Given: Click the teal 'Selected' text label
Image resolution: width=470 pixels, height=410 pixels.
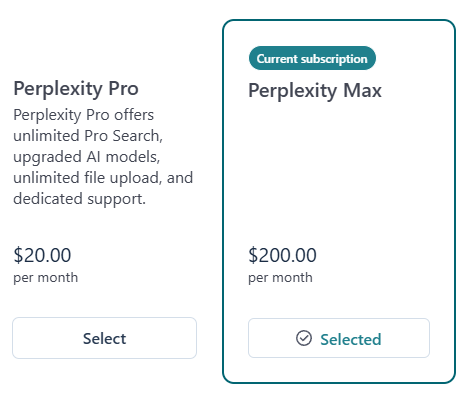Looking at the screenshot, I should click(x=351, y=339).
